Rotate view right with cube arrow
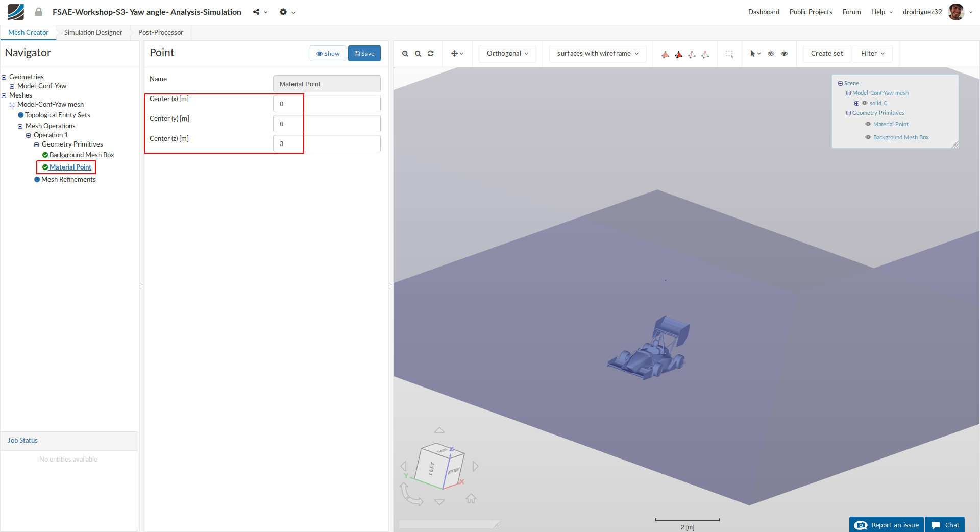 pyautogui.click(x=476, y=466)
